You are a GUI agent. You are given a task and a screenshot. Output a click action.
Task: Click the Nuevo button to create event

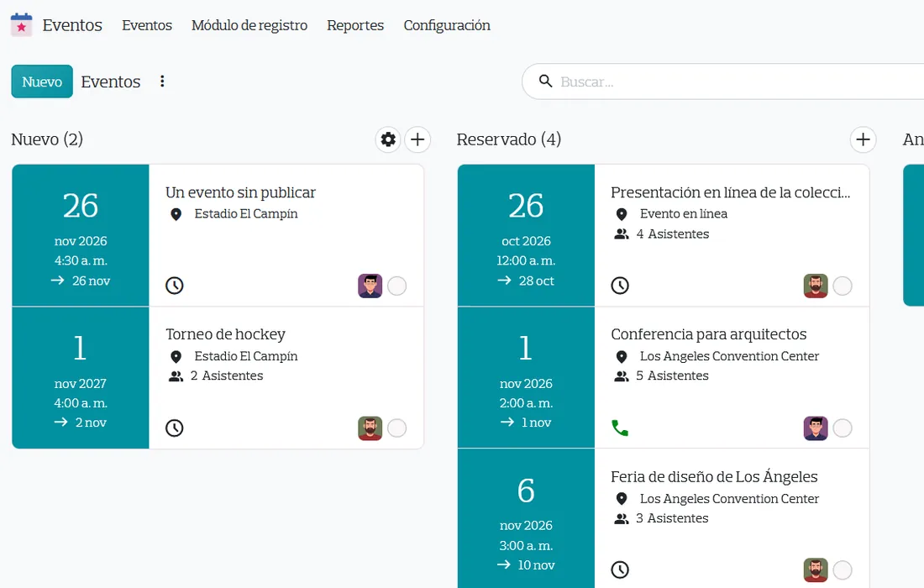(x=42, y=81)
